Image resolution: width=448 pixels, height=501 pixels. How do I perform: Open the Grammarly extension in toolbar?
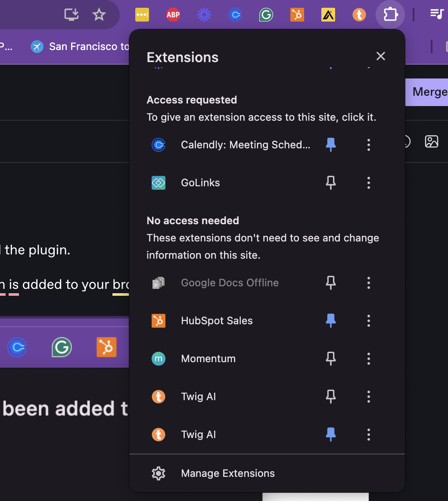click(266, 15)
